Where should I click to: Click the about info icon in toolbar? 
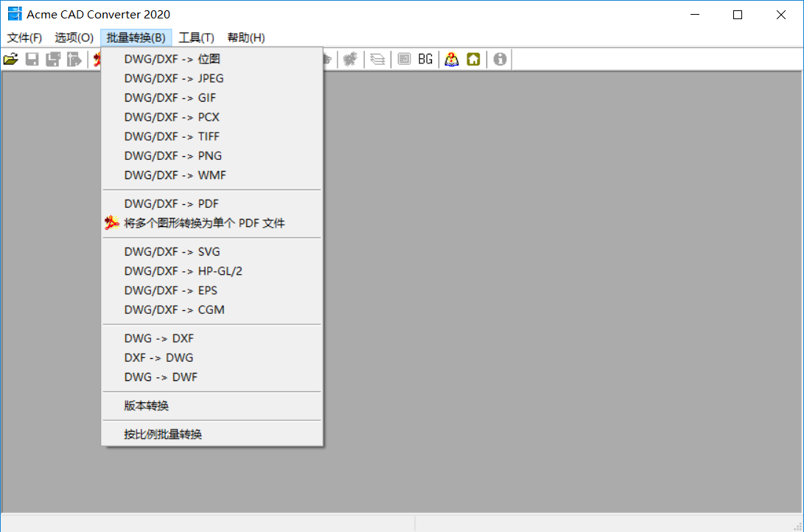coord(500,60)
